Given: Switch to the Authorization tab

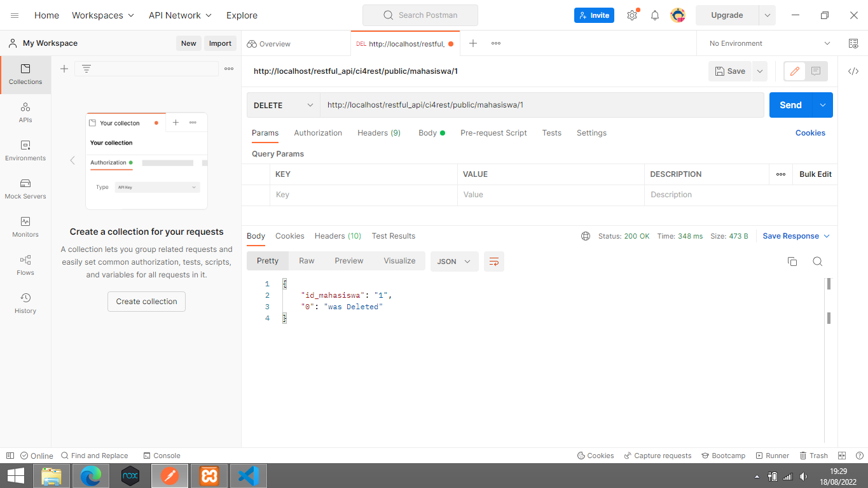Looking at the screenshot, I should pyautogui.click(x=318, y=133).
